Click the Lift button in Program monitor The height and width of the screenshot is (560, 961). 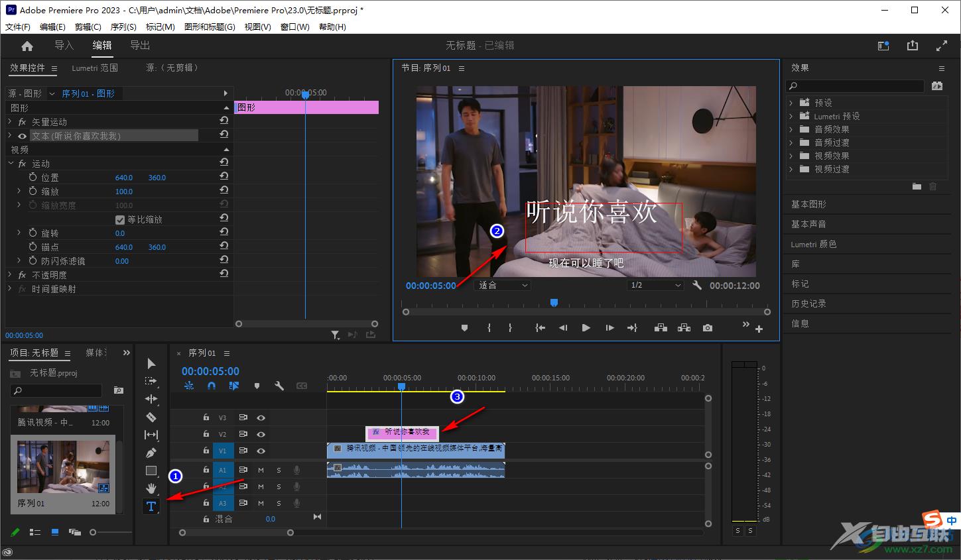tap(661, 327)
